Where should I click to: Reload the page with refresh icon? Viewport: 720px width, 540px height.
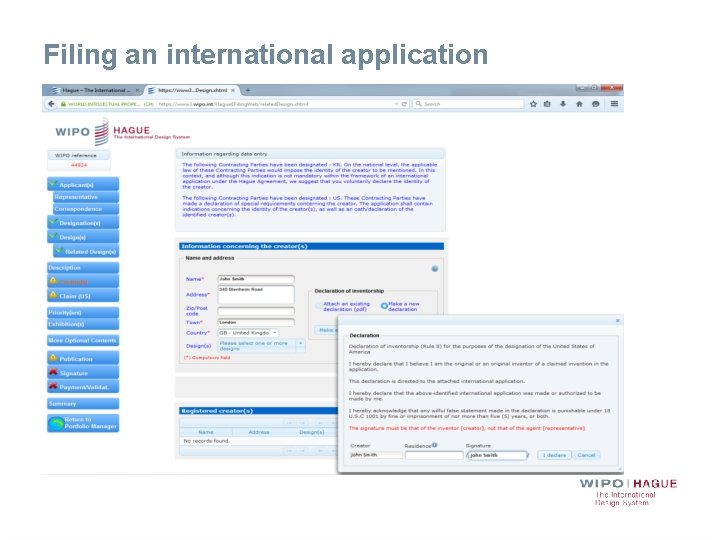click(x=405, y=104)
